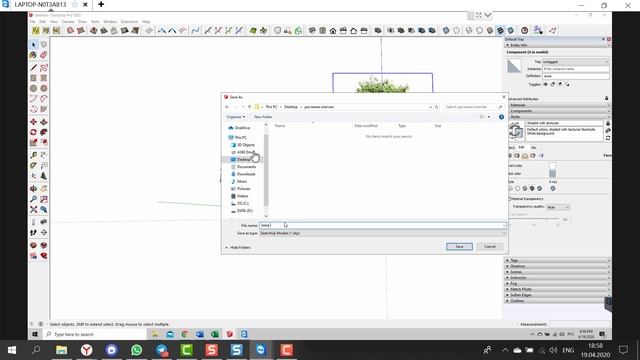Viewport: 640px width, 360px height.
Task: Select the Rectangle tool
Action: pyautogui.click(x=33, y=78)
